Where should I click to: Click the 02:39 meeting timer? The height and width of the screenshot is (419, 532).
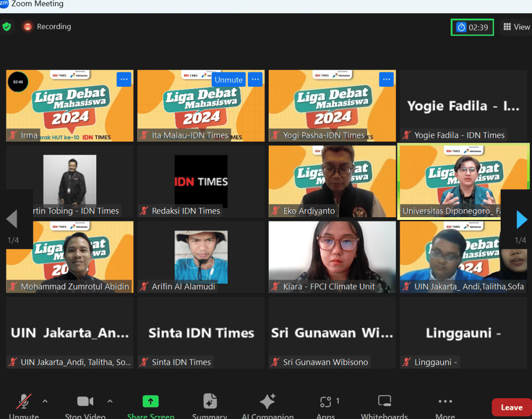tap(472, 27)
